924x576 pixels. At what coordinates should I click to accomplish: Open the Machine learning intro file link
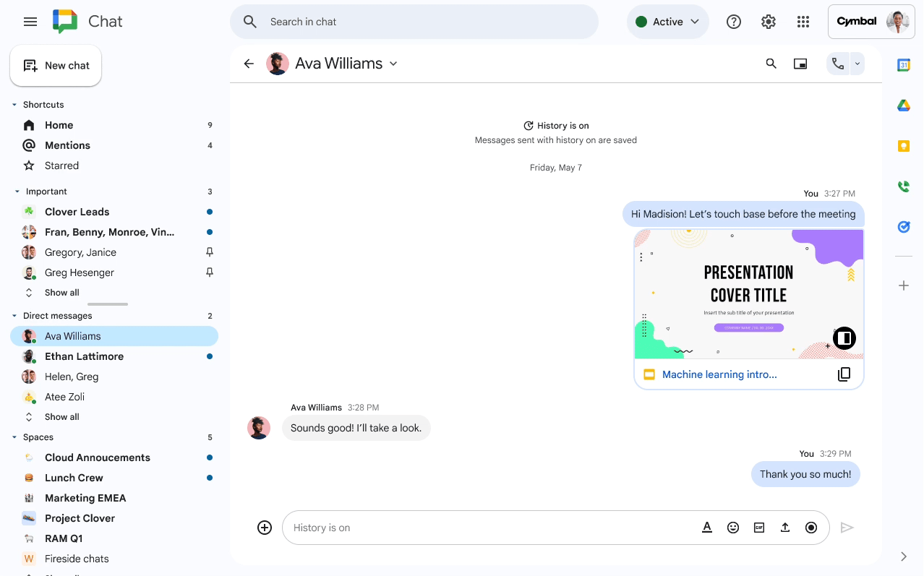[x=719, y=374]
